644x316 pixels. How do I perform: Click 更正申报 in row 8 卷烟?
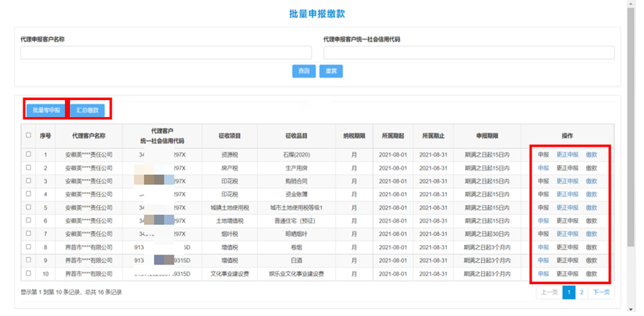[x=568, y=247]
